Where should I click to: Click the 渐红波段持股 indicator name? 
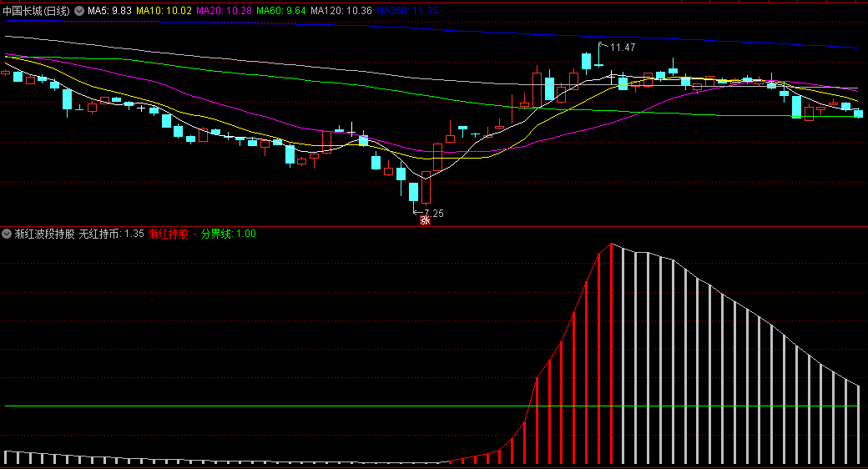point(45,234)
